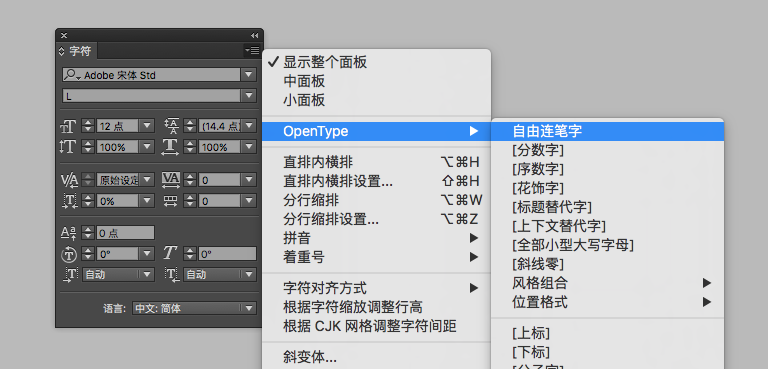Toggle [分数字] OpenType option
The height and width of the screenshot is (369, 768).
607,150
